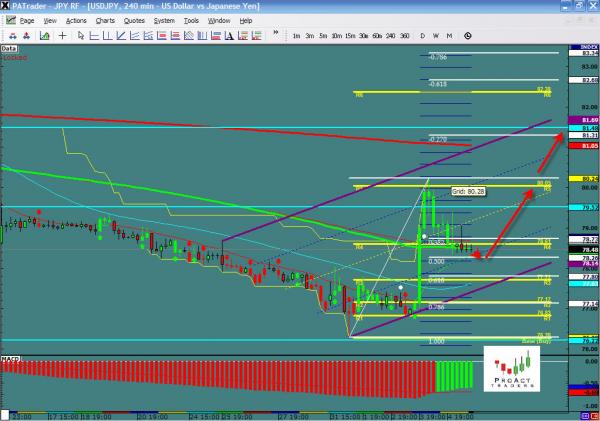Click the Weekly 'W' timeframe button
The width and height of the screenshot is (600, 421).
(x=435, y=35)
